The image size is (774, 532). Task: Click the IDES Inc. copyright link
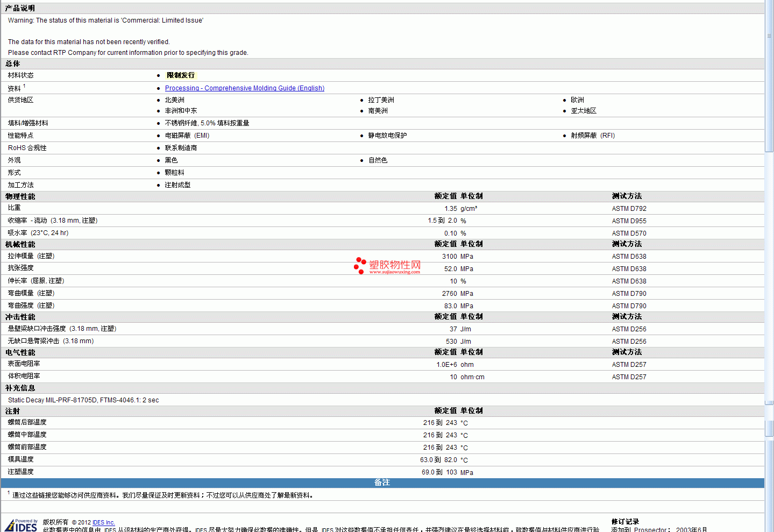pyautogui.click(x=103, y=522)
